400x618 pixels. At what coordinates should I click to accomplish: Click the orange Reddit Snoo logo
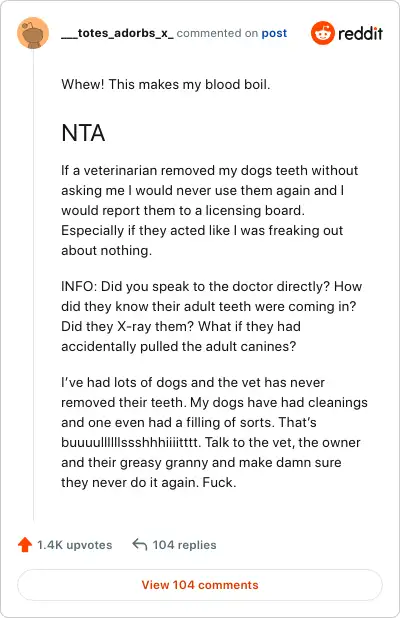pyautogui.click(x=322, y=33)
